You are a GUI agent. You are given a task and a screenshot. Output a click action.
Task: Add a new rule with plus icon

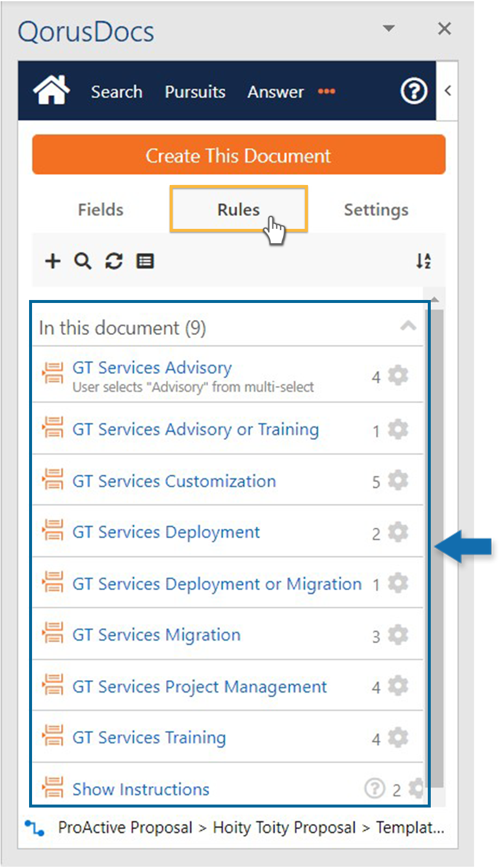pyautogui.click(x=53, y=261)
